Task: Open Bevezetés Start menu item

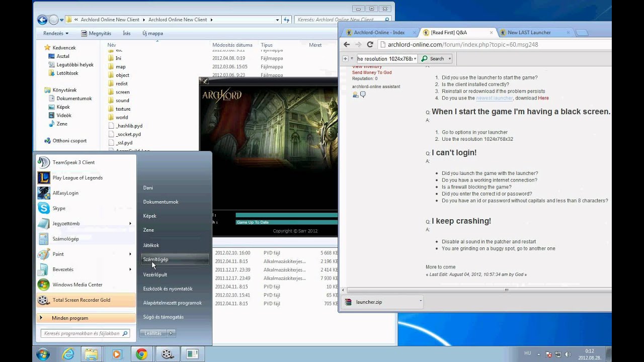Action: pyautogui.click(x=63, y=269)
